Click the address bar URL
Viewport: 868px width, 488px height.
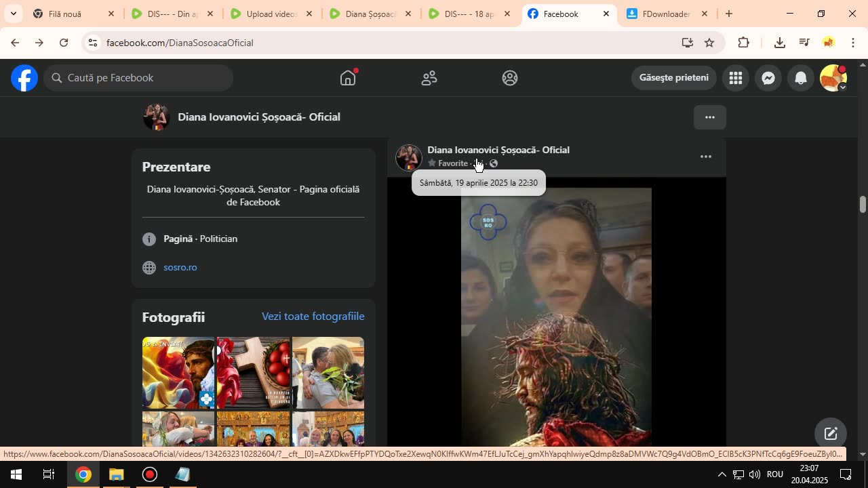coord(180,43)
